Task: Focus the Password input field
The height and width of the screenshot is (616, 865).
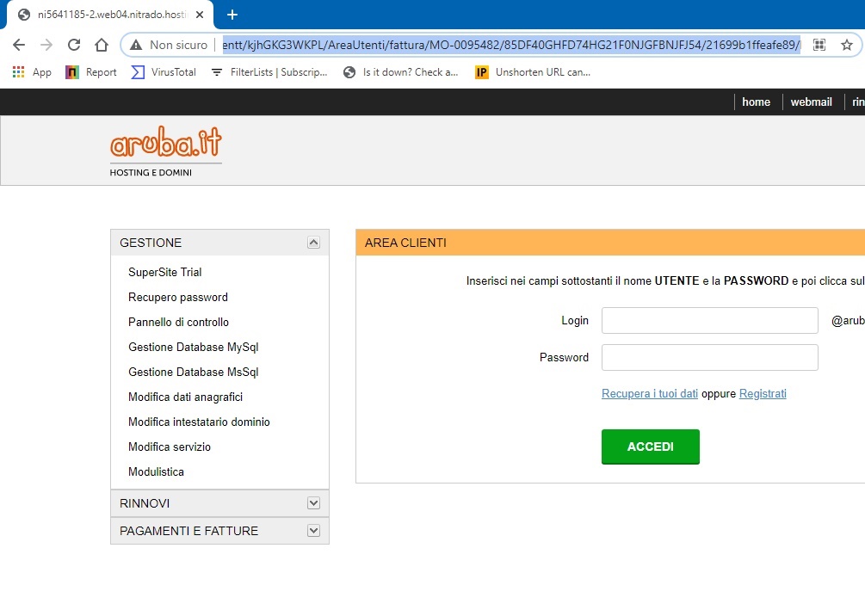Action: 709,357
